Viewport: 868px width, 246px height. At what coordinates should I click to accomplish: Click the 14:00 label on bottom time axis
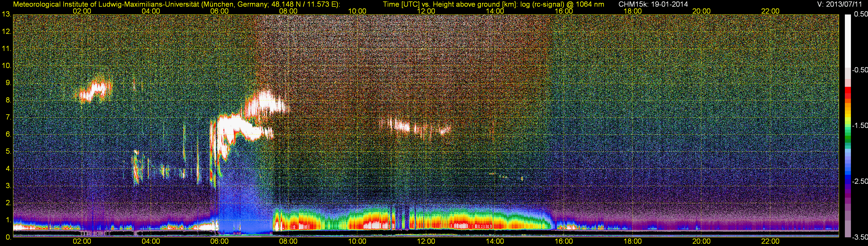pyautogui.click(x=495, y=241)
